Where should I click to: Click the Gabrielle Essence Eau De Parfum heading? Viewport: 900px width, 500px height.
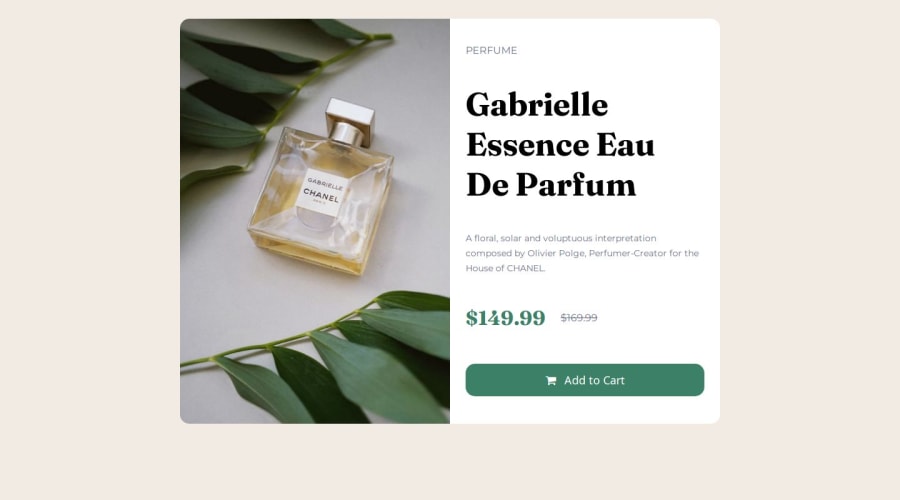[x=560, y=145]
